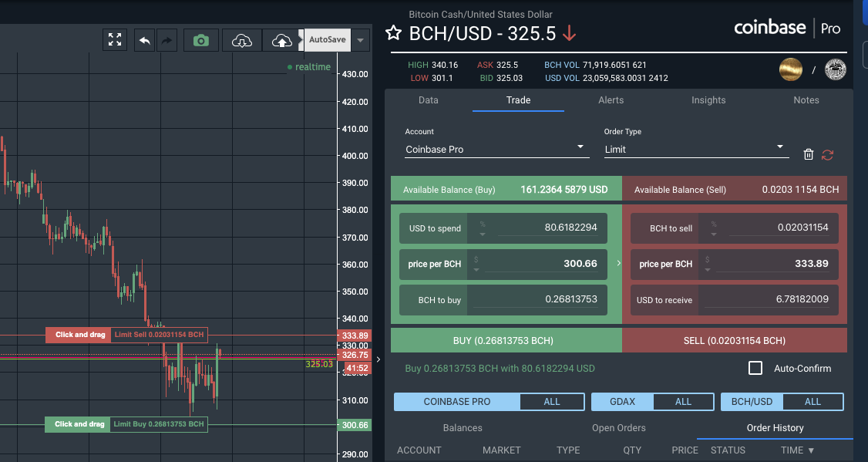
Task: Click the redo arrow in chart toolbar
Action: tap(166, 40)
